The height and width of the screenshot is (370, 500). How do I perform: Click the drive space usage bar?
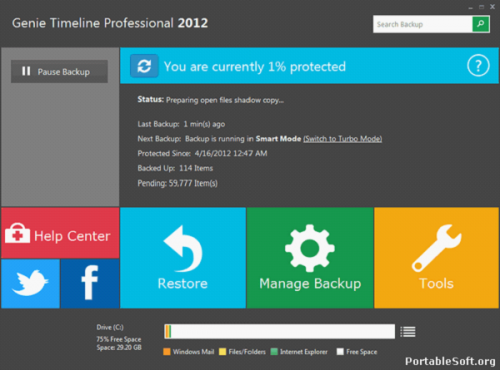(x=280, y=332)
